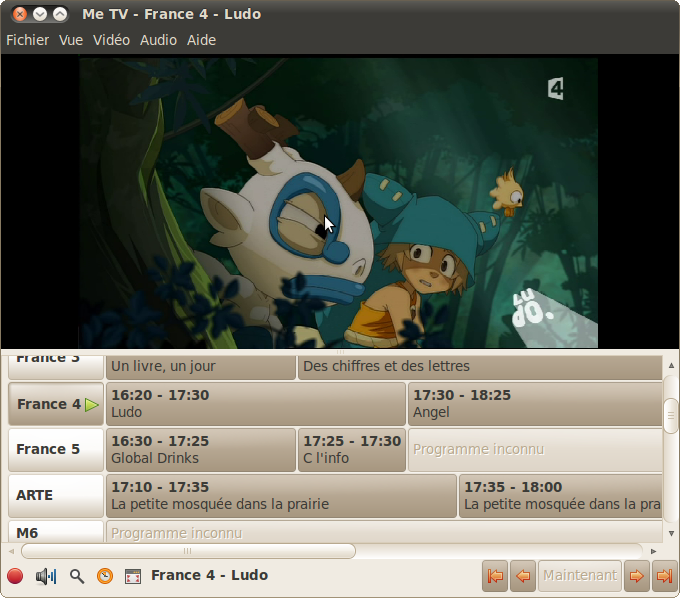Open the Vidéo menu
The width and height of the screenshot is (680, 598).
pos(111,40)
